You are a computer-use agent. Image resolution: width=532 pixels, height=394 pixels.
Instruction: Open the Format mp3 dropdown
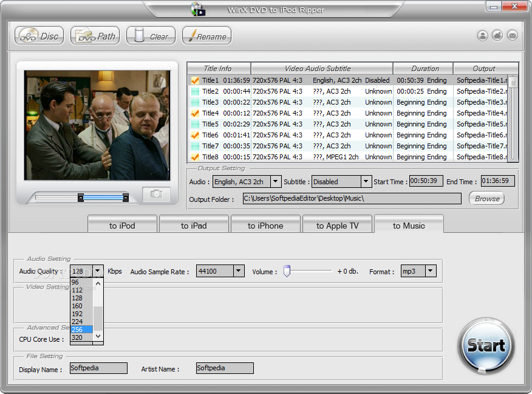click(x=431, y=271)
